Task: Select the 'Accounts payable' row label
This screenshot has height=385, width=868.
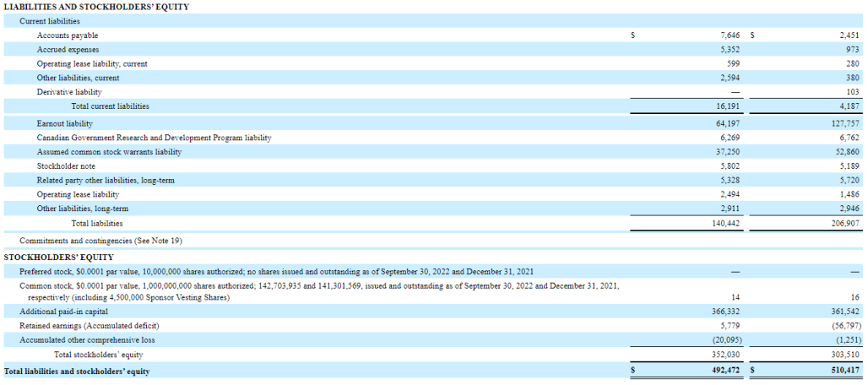Action: click(68, 35)
